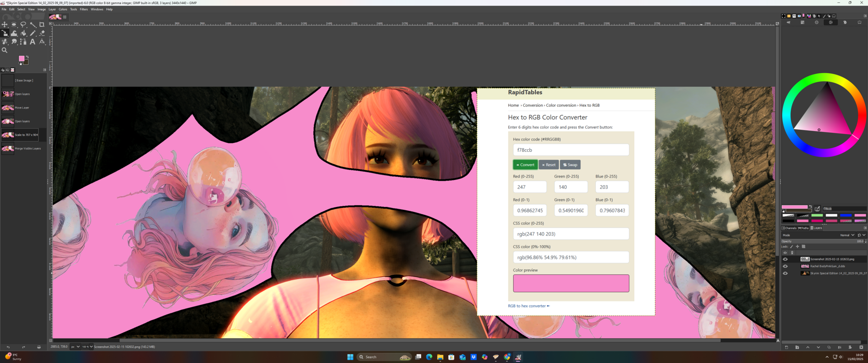The width and height of the screenshot is (868, 363).
Task: Click the hex notation field f78ccb
Action: coord(844,209)
